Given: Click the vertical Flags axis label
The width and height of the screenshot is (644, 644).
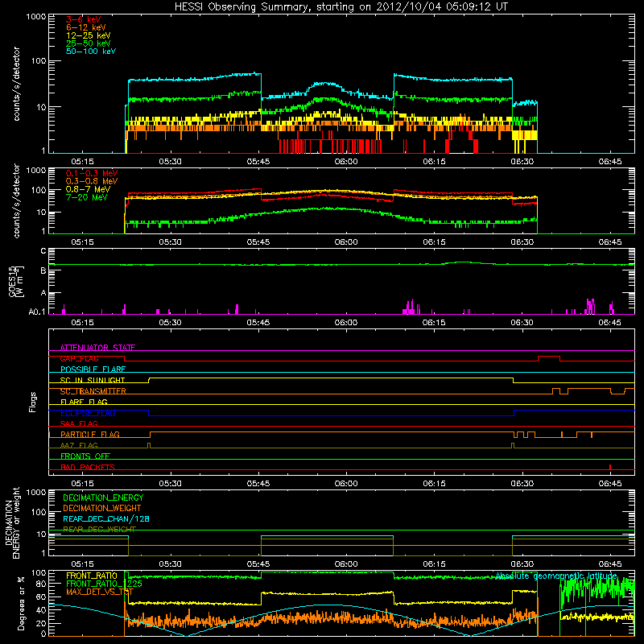Looking at the screenshot, I should (33, 402).
